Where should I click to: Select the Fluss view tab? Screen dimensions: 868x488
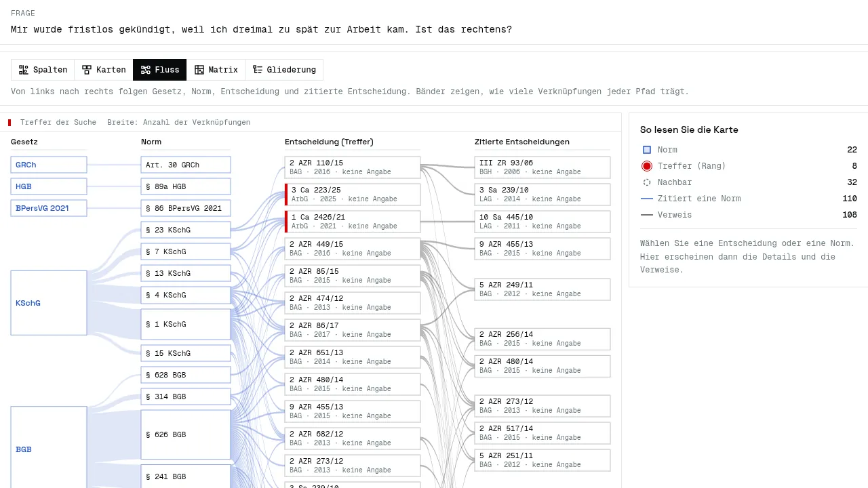tap(160, 70)
